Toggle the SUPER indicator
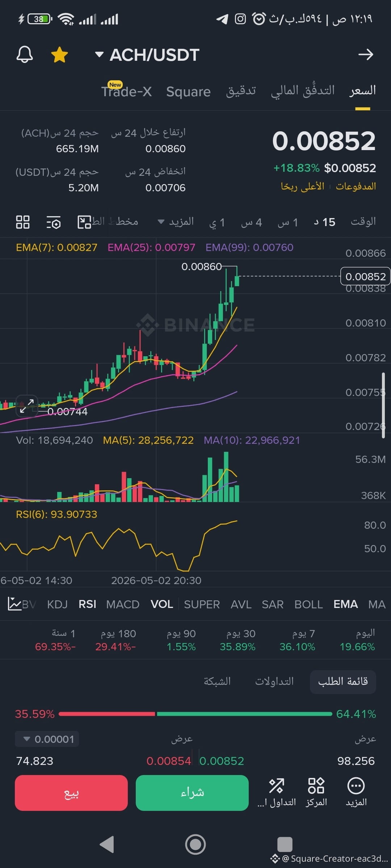 pos(202,604)
